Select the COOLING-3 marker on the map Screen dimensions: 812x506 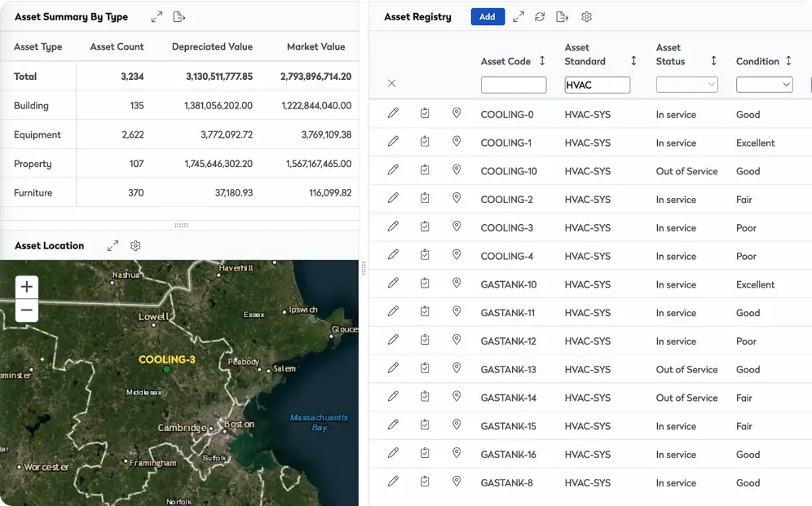tap(167, 369)
